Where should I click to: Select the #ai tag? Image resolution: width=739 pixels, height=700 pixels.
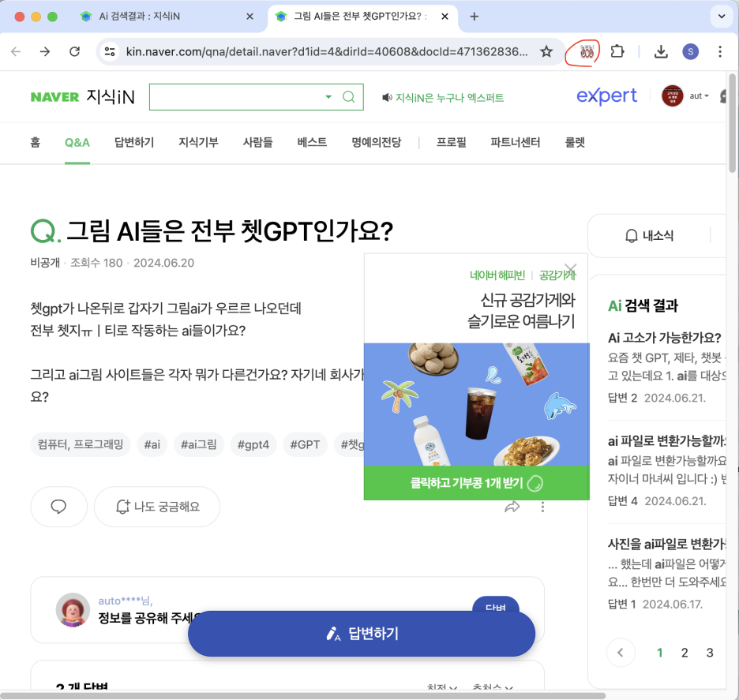pyautogui.click(x=152, y=444)
